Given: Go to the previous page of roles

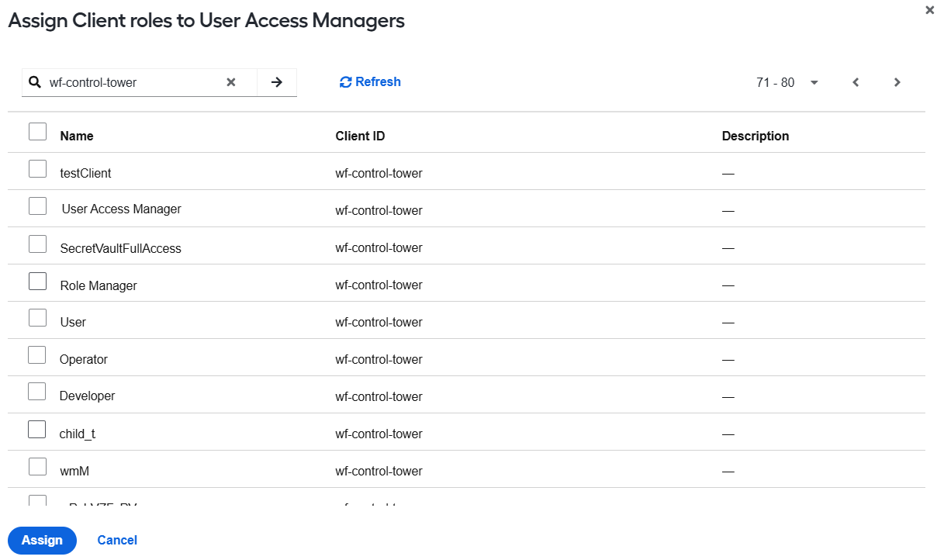Looking at the screenshot, I should click(856, 82).
